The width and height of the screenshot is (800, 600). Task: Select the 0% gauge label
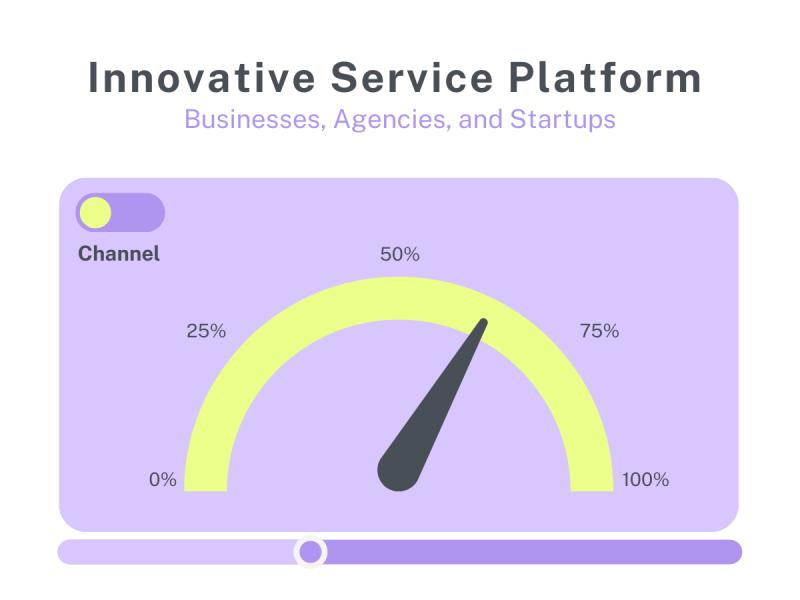(x=163, y=480)
